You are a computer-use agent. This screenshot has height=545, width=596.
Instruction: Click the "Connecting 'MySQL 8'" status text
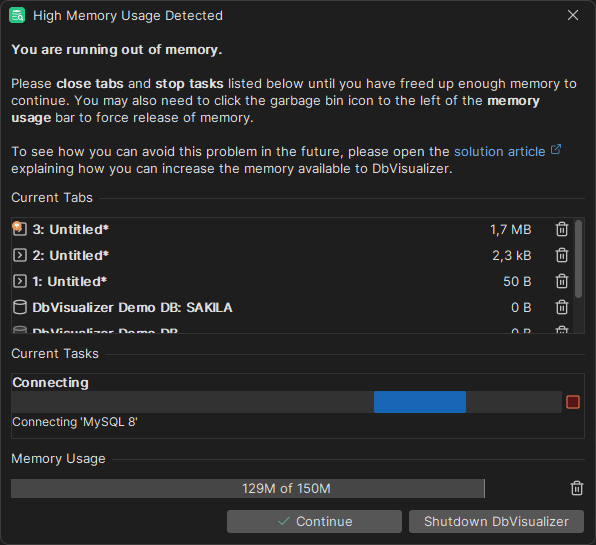[75, 422]
